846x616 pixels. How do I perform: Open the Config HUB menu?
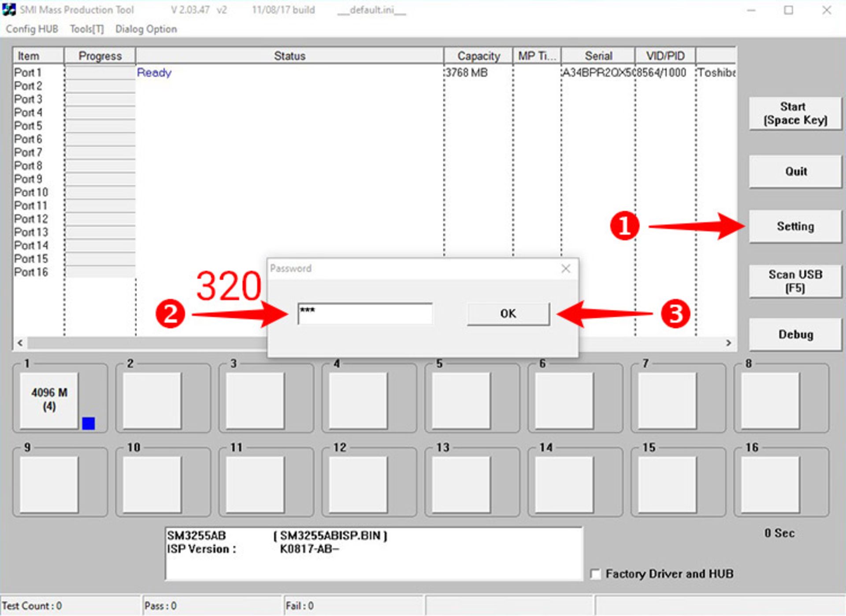pyautogui.click(x=32, y=29)
